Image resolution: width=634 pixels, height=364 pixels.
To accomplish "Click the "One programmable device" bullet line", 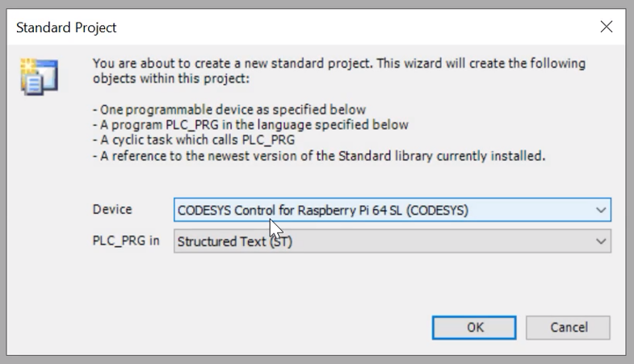I will (x=229, y=110).
